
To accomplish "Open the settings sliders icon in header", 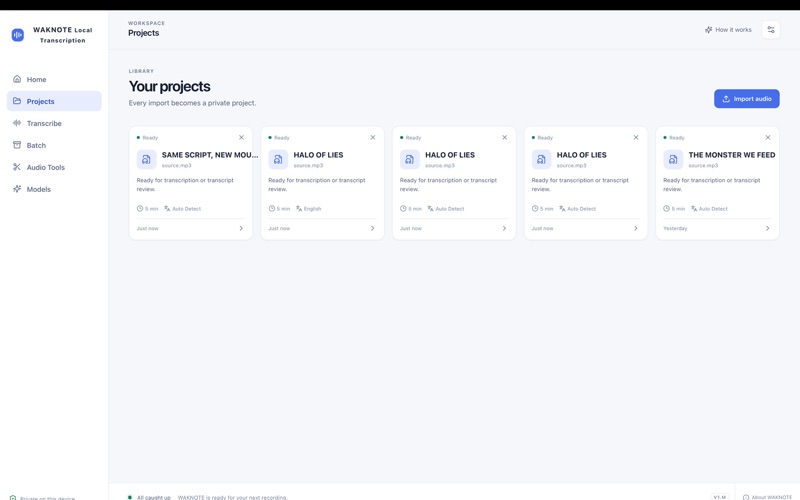I will 771,30.
